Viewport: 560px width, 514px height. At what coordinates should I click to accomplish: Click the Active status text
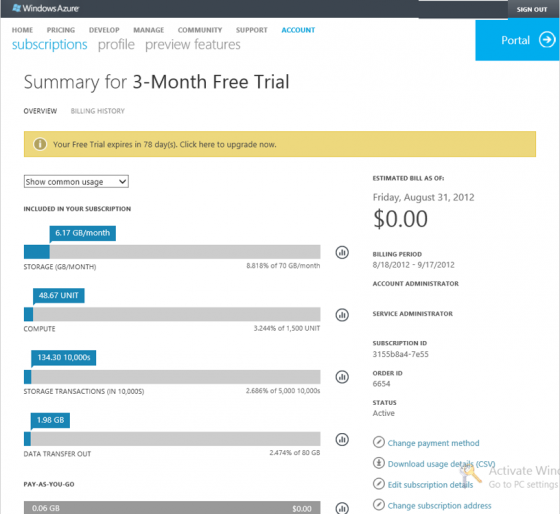(384, 413)
